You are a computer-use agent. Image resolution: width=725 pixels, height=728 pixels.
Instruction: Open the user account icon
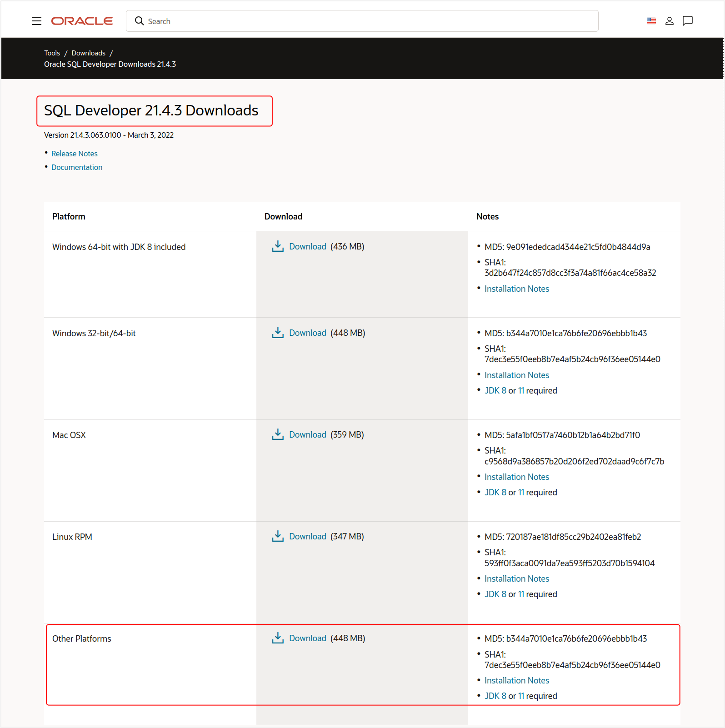[669, 21]
